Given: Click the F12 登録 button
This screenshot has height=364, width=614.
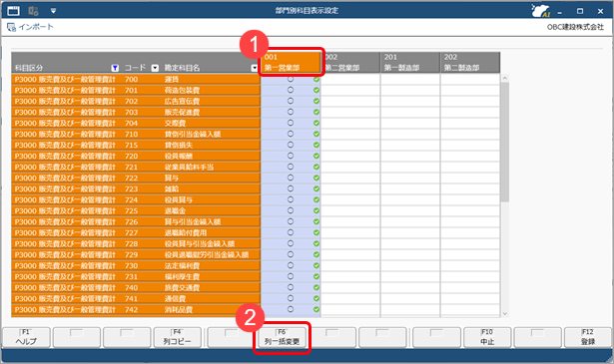Looking at the screenshot, I should [588, 337].
